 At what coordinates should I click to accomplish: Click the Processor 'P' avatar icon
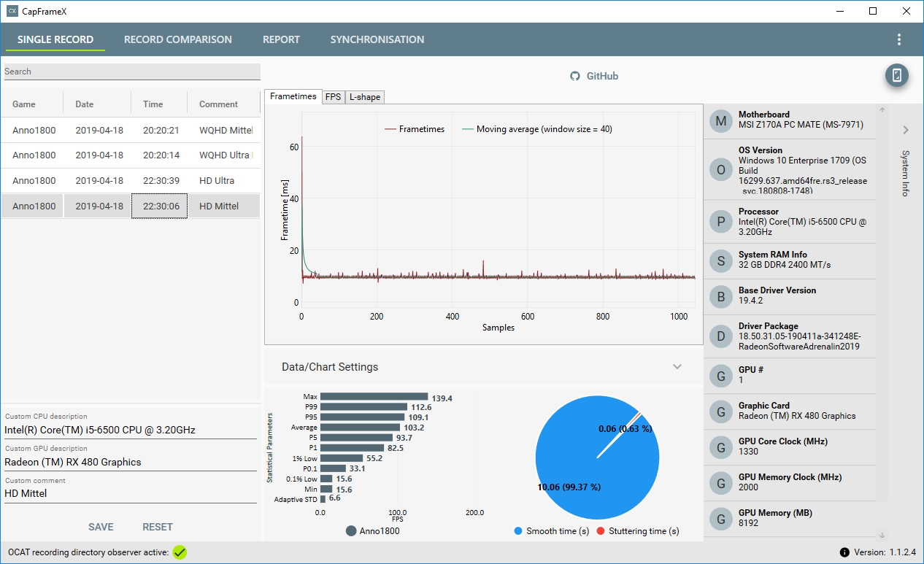click(721, 222)
